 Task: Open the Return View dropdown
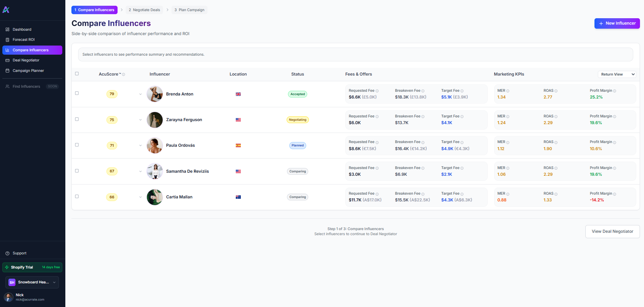click(x=617, y=74)
